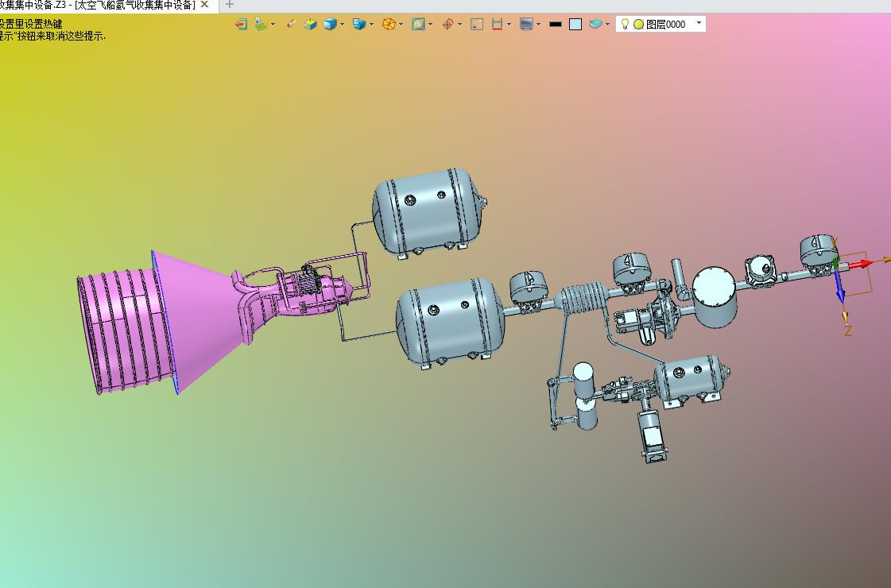Click the blue axis arrow of the triad
891x588 pixels.
pos(839,285)
